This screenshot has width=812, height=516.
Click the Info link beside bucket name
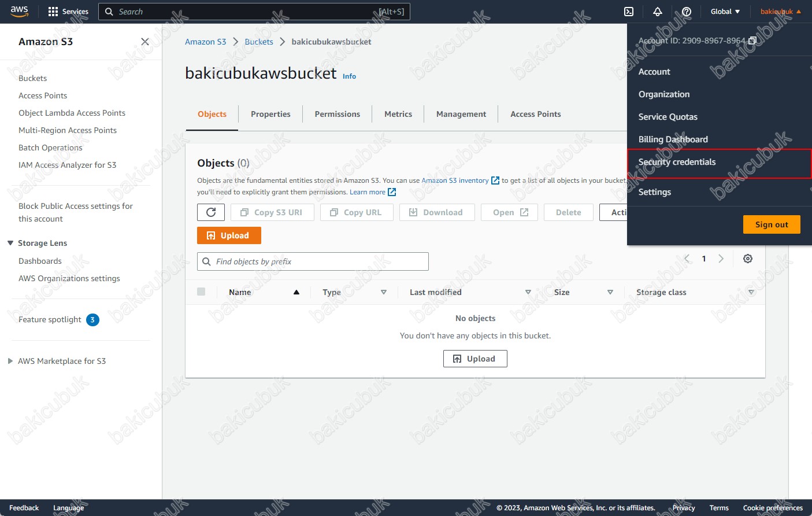pyautogui.click(x=350, y=76)
